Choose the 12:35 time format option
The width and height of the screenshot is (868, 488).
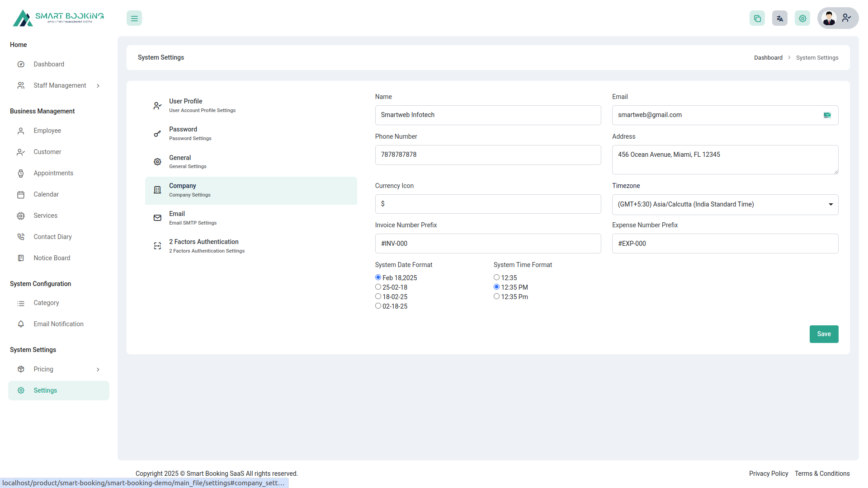(496, 277)
